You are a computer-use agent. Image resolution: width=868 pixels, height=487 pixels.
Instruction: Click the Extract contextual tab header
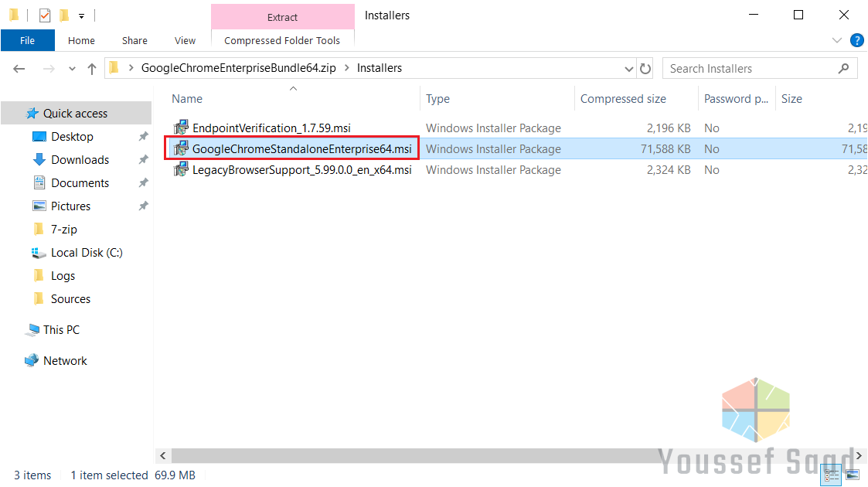coord(282,17)
